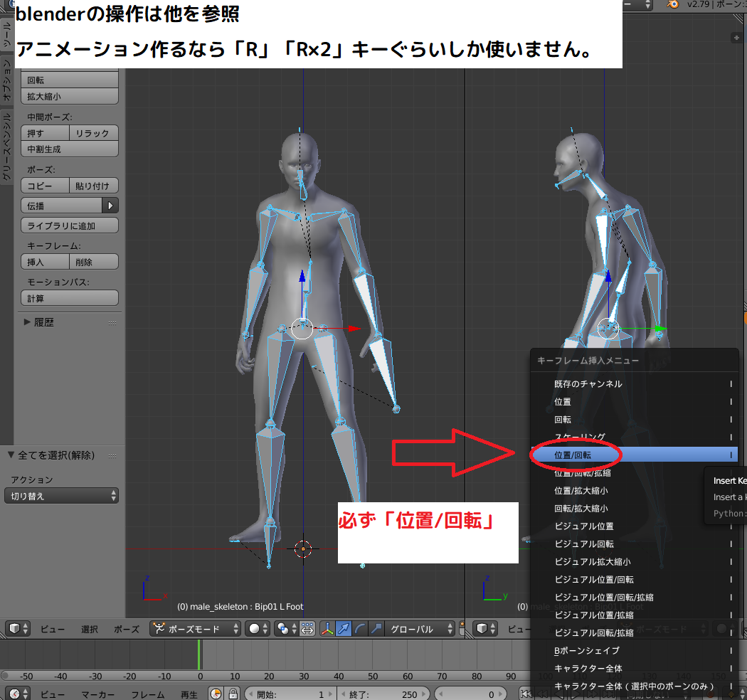
Task: Open the ポーズ menu in 3D header
Action: (126, 629)
